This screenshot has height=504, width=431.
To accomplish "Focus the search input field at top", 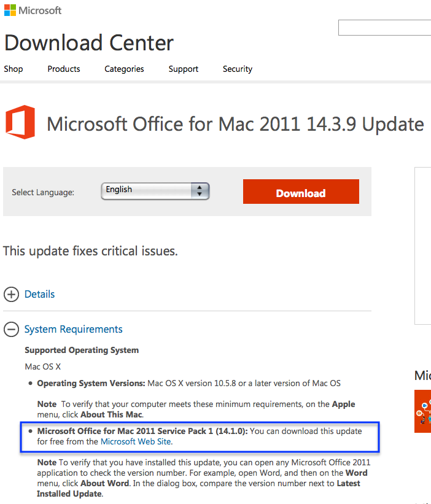I will click(385, 28).
